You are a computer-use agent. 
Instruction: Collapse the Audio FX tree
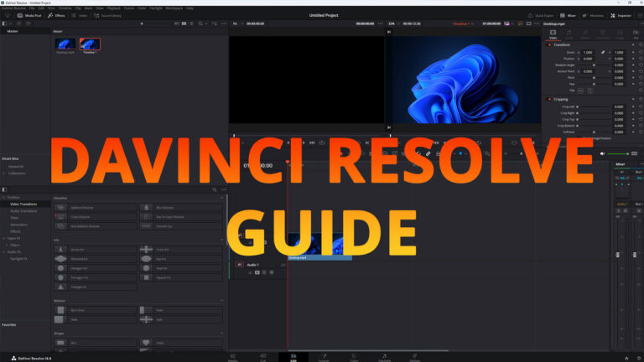coord(3,252)
